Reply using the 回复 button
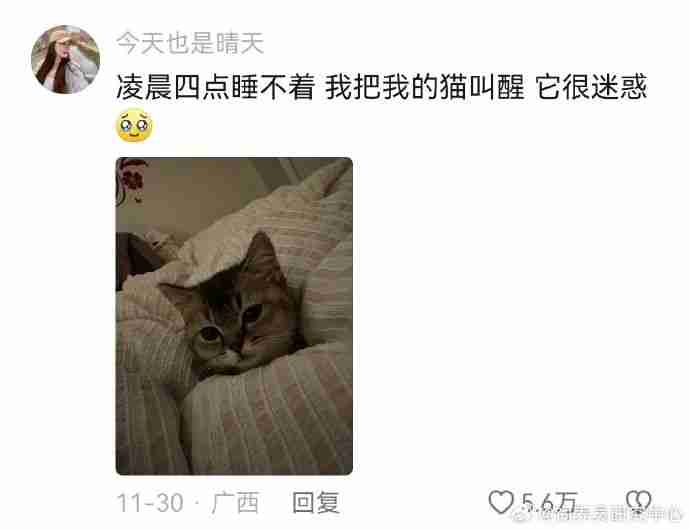Screen dimensions: 690x530 (x=316, y=502)
